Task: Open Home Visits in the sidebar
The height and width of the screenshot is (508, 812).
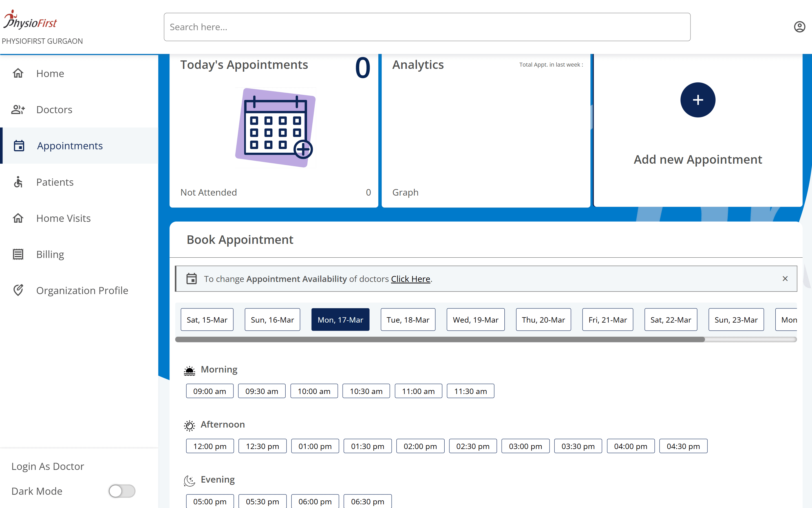Action: (79, 218)
